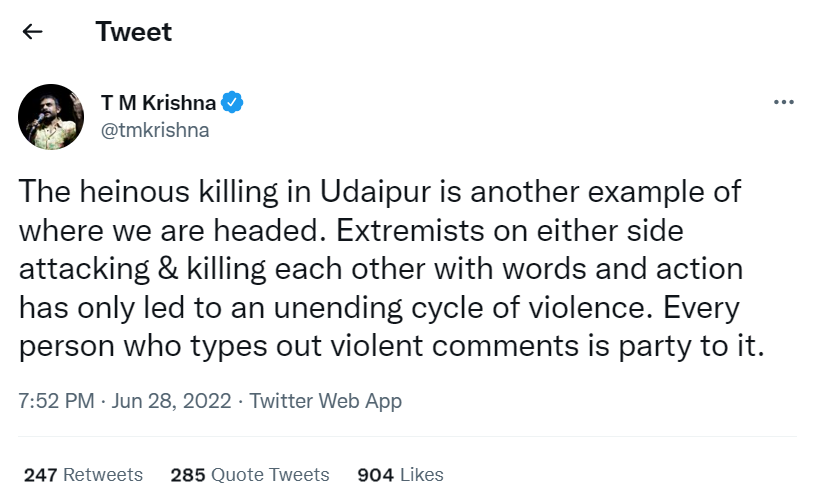Click the T M Krishna display name

click(156, 102)
